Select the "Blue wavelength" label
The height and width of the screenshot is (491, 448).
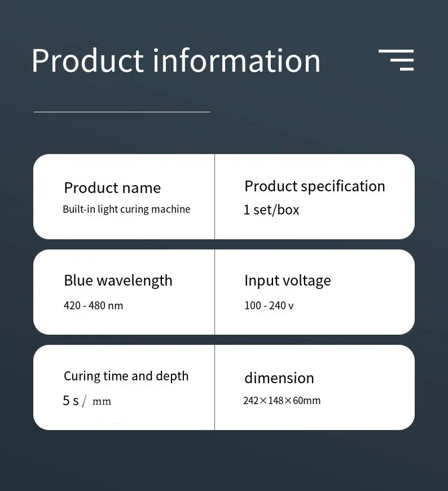click(x=118, y=280)
